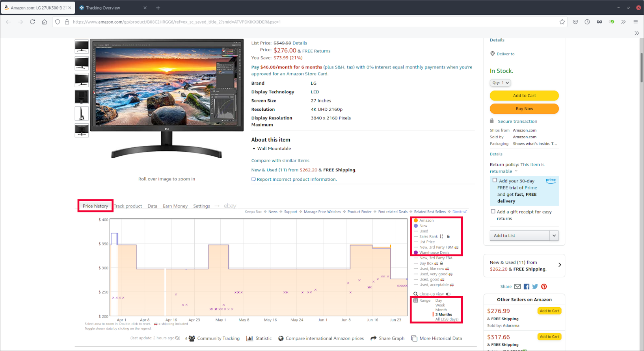Viewport: 644px width, 351px height.
Task: Open browser history clock icon
Action: click(x=587, y=22)
